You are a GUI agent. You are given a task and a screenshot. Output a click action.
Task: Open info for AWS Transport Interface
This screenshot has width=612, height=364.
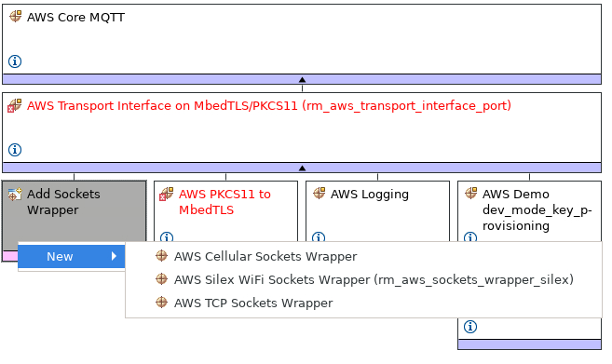pos(15,150)
